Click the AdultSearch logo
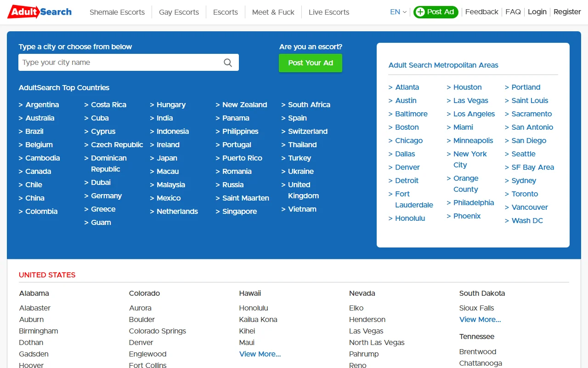 pyautogui.click(x=39, y=11)
